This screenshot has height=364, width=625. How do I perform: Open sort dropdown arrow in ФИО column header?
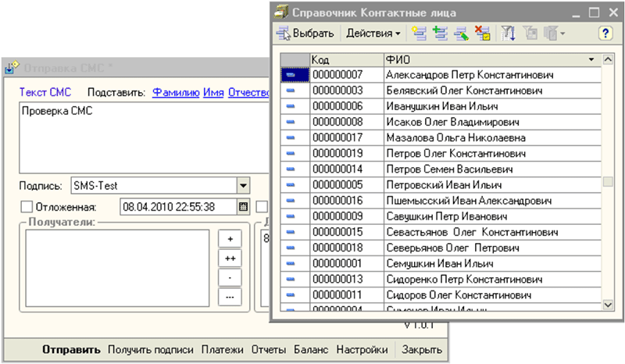pyautogui.click(x=591, y=59)
